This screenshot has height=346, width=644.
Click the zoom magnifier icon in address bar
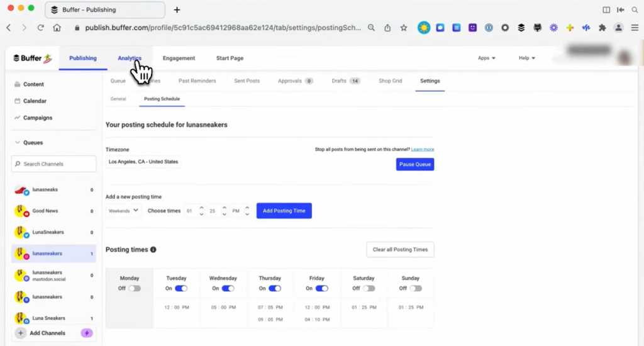click(371, 28)
